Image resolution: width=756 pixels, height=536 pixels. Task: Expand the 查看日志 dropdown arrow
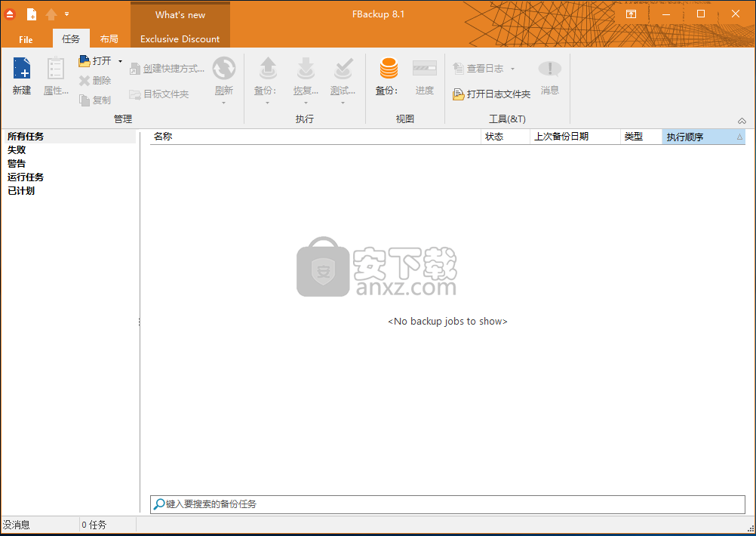512,69
